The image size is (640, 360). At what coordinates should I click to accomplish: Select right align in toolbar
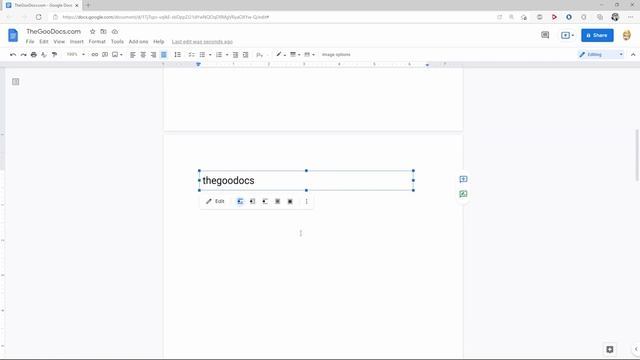point(153,55)
